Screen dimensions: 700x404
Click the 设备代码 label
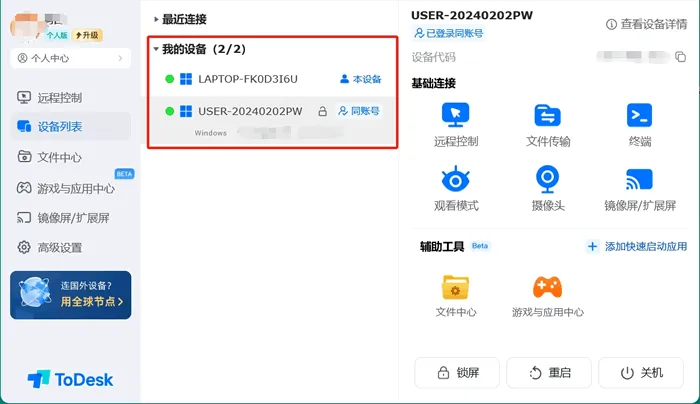pyautogui.click(x=433, y=57)
